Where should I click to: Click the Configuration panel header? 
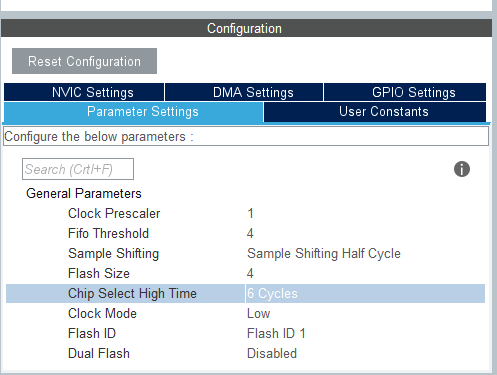click(246, 28)
